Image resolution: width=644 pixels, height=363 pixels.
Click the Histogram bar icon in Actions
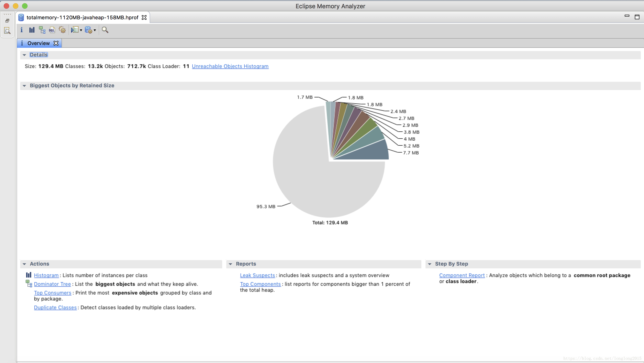coord(29,275)
